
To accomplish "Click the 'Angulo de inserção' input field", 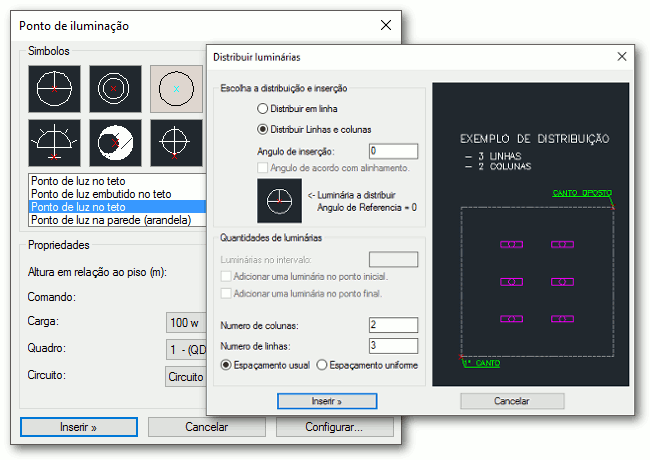I will pos(393,151).
